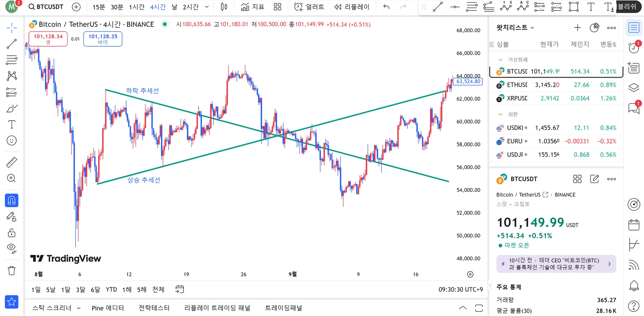Open the text tool in left toolbar

coord(12,124)
